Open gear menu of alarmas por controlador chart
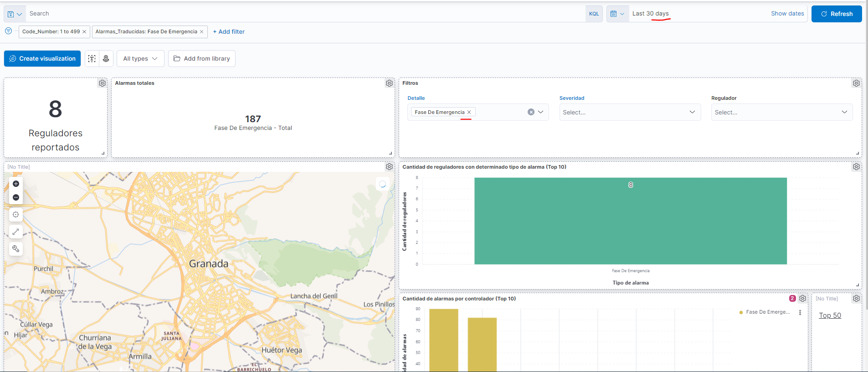This screenshot has height=372, width=868. [802, 299]
